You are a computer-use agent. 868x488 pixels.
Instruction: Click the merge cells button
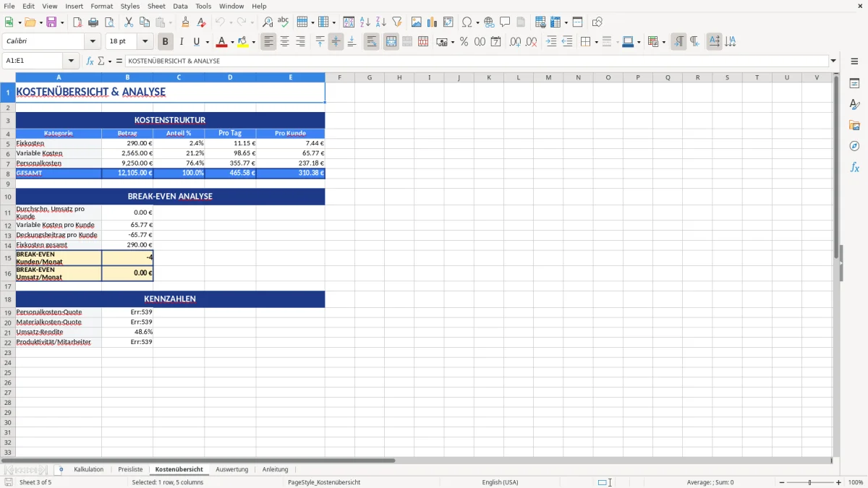(x=391, y=41)
